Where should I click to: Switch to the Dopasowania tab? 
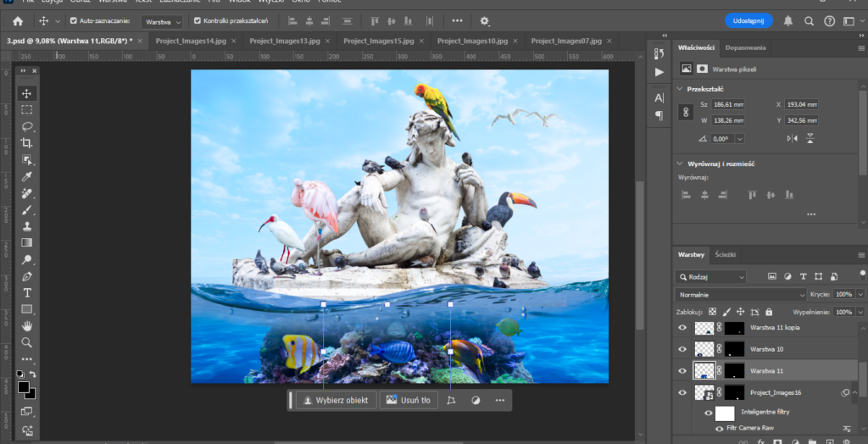(745, 47)
